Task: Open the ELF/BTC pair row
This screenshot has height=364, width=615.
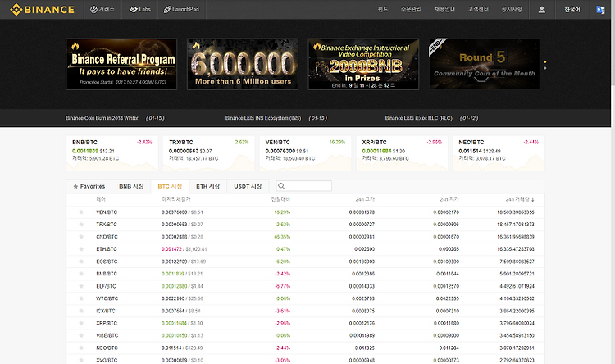Action: (x=306, y=286)
